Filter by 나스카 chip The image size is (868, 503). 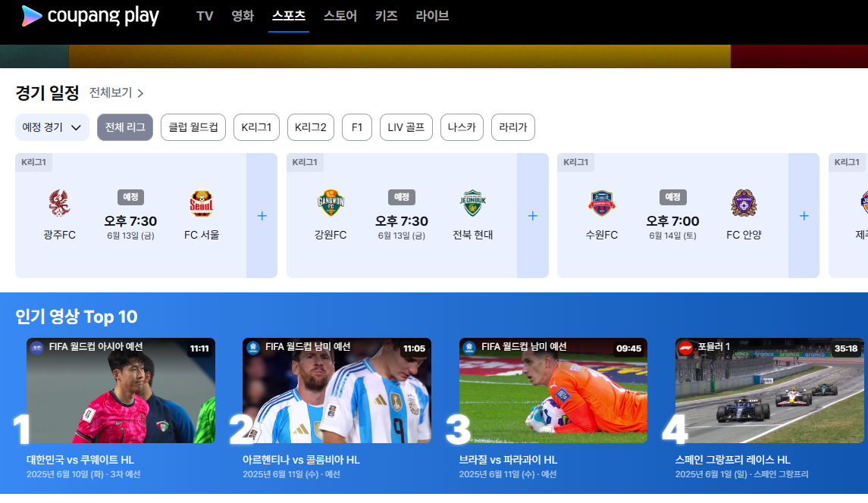coord(462,127)
